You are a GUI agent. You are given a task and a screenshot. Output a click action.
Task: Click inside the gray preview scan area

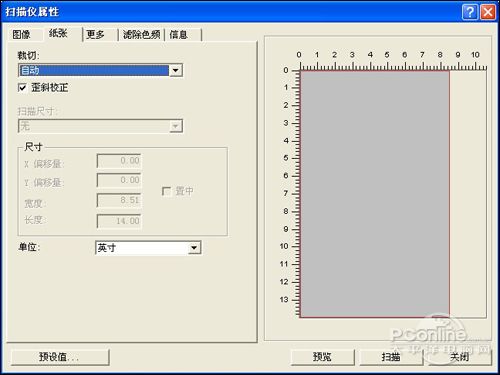pyautogui.click(x=375, y=194)
